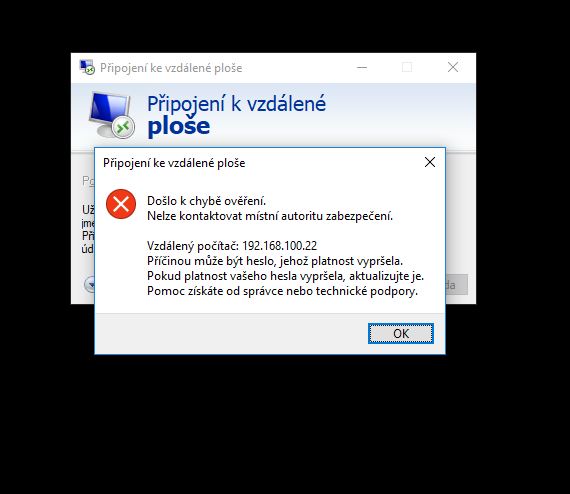Click the "Pomoc získáte od správce" line

(282, 291)
